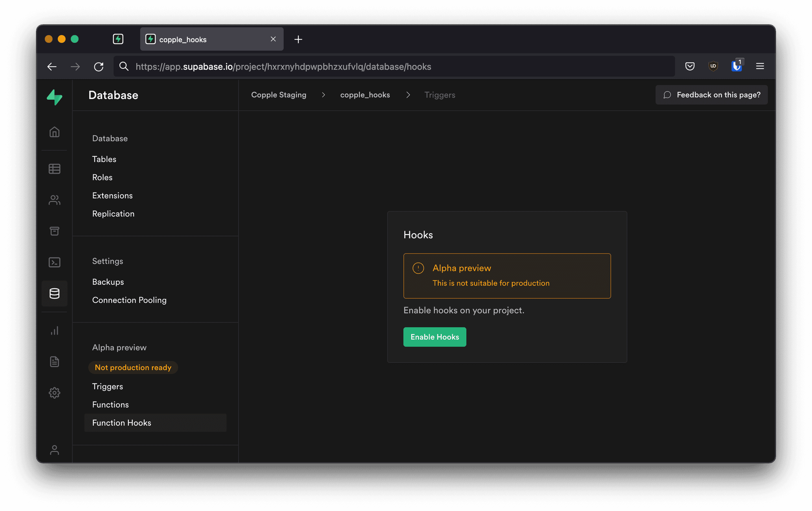Open Replication in Database menu
Viewport: 812px width, 511px height.
click(x=113, y=214)
